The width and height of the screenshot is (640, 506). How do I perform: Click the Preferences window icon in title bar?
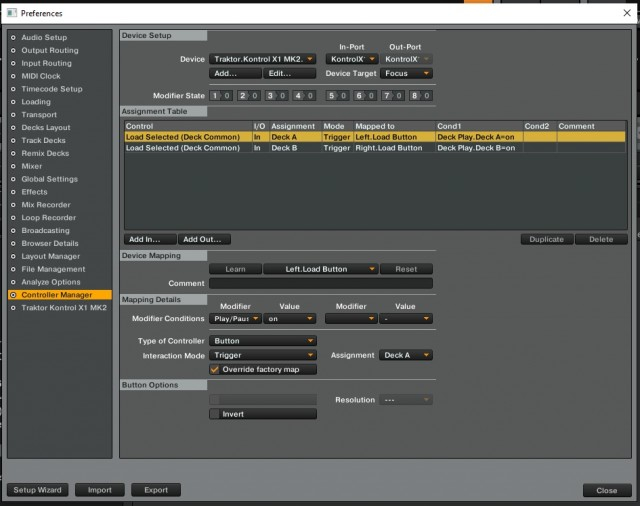[11, 13]
